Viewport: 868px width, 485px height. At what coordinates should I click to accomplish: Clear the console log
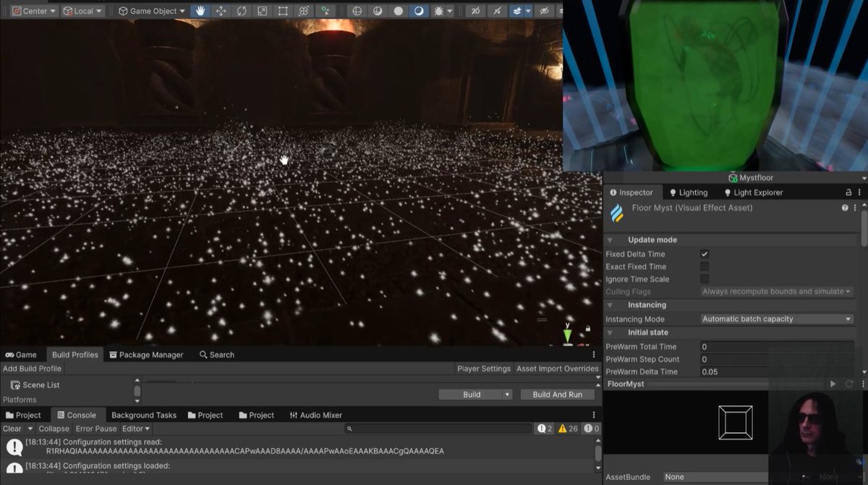click(12, 429)
